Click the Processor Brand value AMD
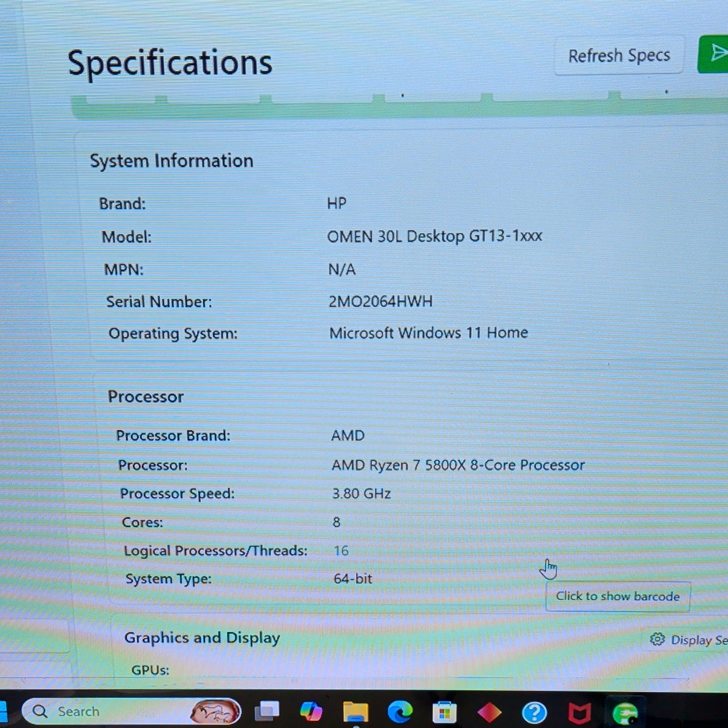The height and width of the screenshot is (728, 728). 348,436
